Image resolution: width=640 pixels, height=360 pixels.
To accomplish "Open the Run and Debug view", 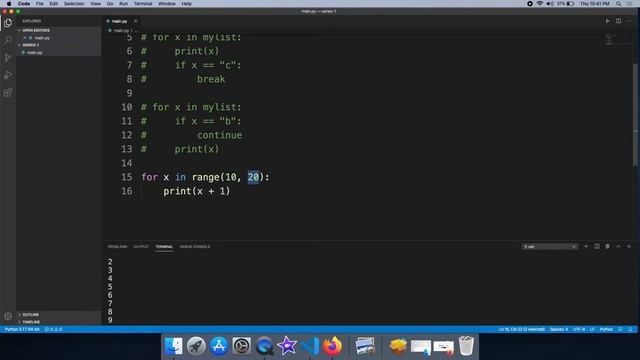I will [x=8, y=75].
